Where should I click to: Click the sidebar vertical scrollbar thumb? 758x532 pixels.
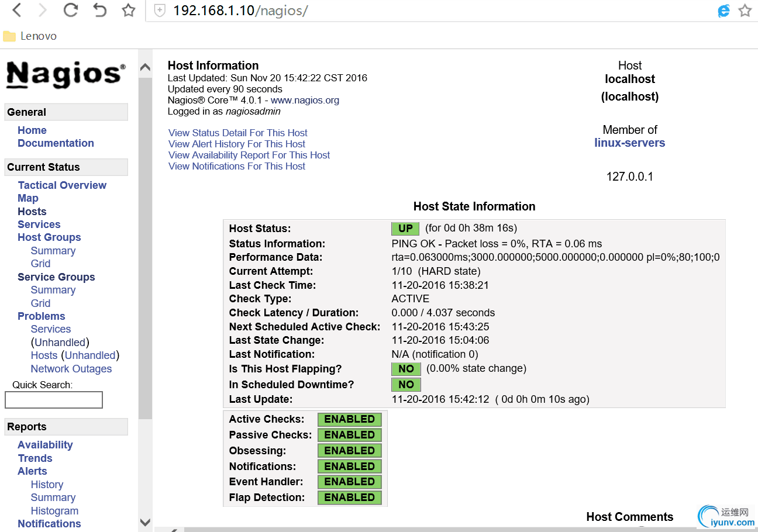click(x=145, y=248)
